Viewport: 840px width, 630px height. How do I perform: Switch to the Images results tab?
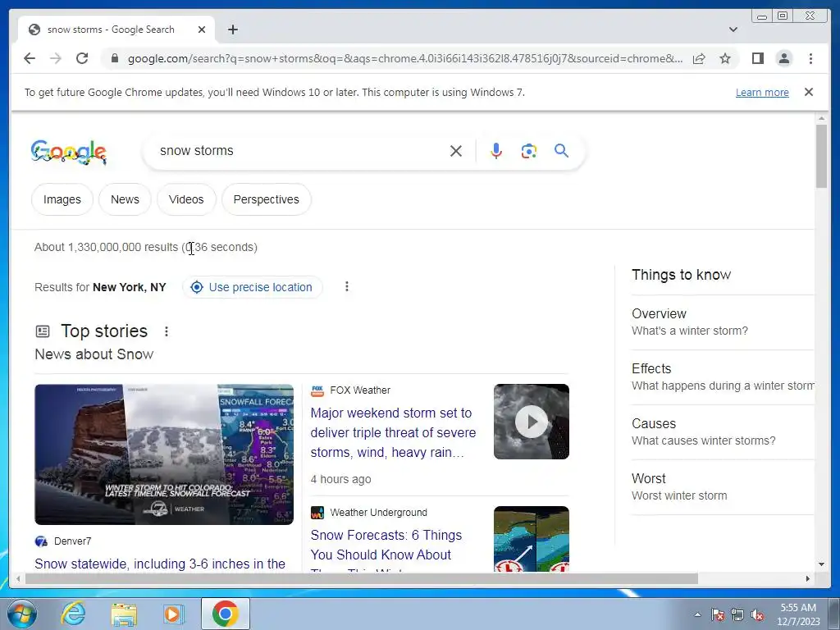coord(62,199)
